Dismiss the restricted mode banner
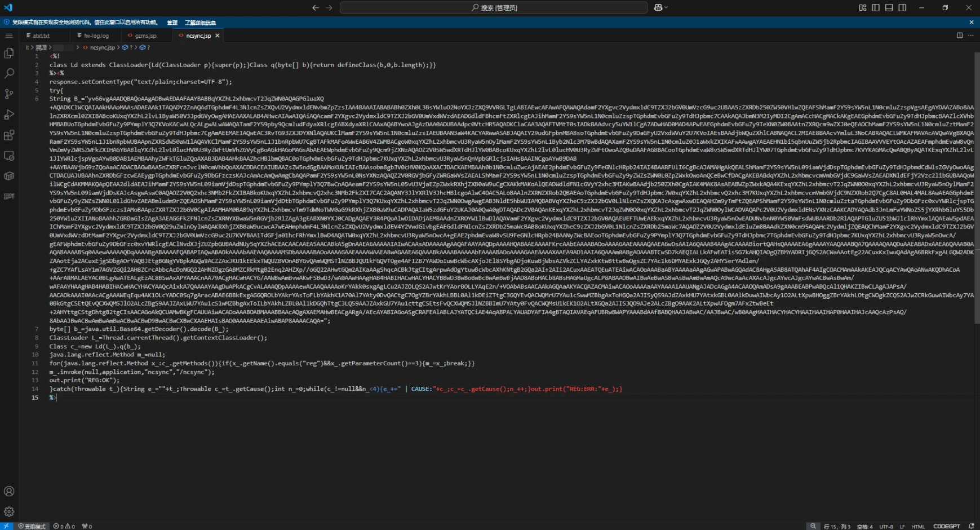 point(972,23)
